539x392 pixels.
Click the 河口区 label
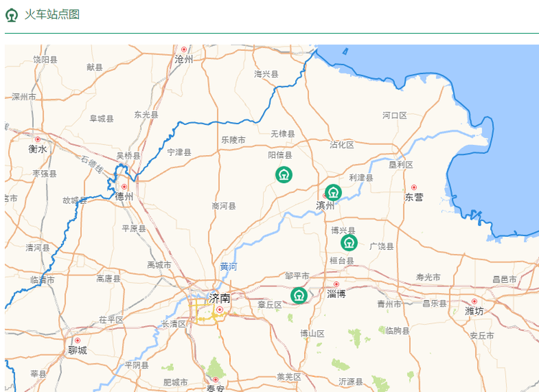pos(395,116)
